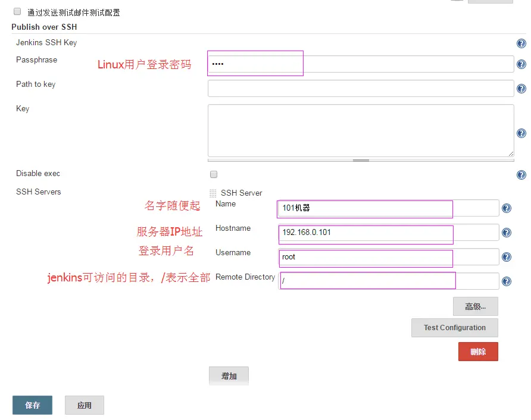Image resolution: width=531 pixels, height=420 pixels.
Task: Click the Remote Directory field
Action: pyautogui.click(x=388, y=281)
